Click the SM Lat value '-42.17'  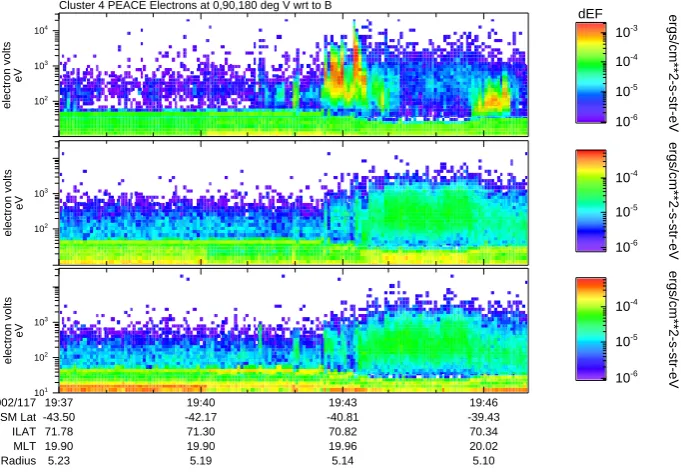(201, 417)
